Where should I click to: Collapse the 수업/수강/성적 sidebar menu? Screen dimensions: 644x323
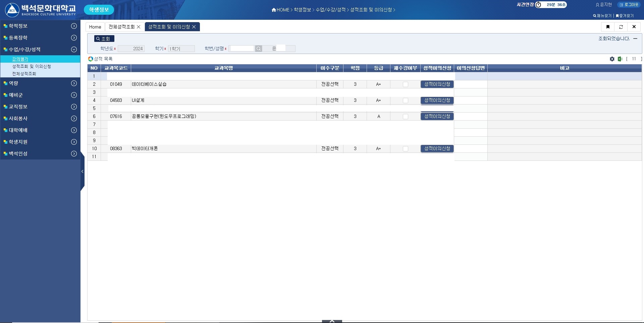tap(74, 50)
